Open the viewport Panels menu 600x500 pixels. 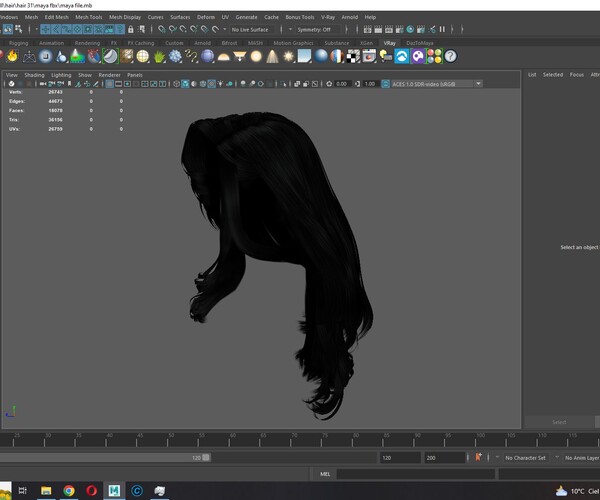point(135,75)
